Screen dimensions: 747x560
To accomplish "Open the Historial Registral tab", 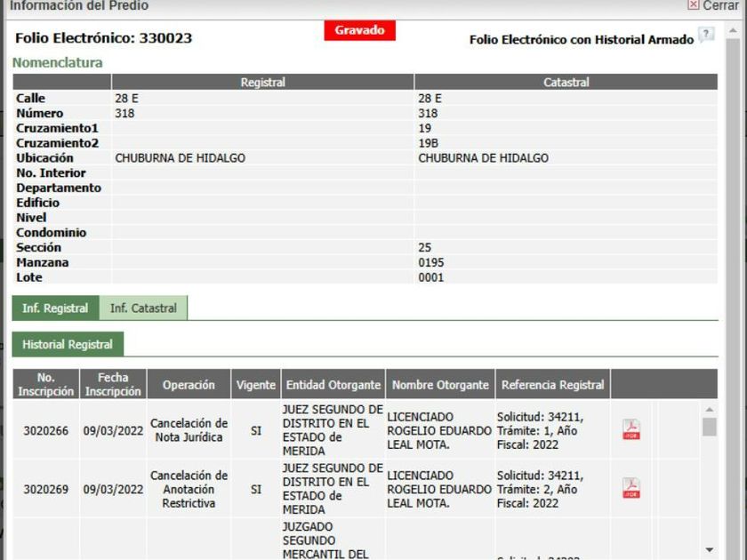I will pyautogui.click(x=68, y=344).
